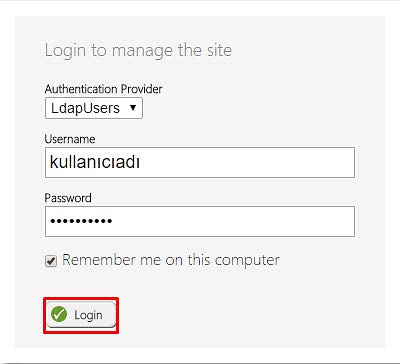Uncheck Remember me on this computer
This screenshot has width=400, height=364.
51,261
